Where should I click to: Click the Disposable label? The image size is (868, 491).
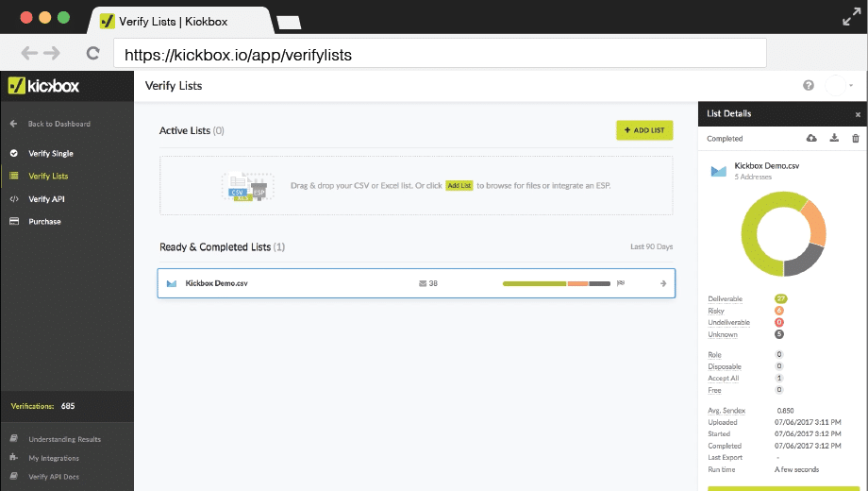click(x=724, y=366)
